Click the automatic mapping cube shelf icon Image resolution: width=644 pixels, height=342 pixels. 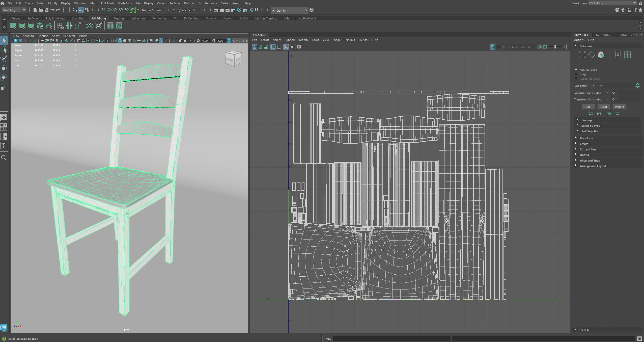[40, 26]
